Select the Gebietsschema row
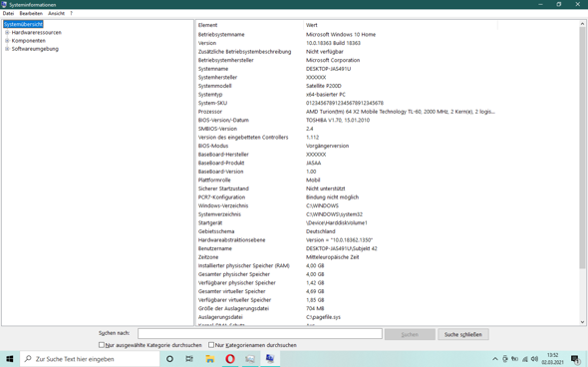The width and height of the screenshot is (588, 367). coord(347,231)
